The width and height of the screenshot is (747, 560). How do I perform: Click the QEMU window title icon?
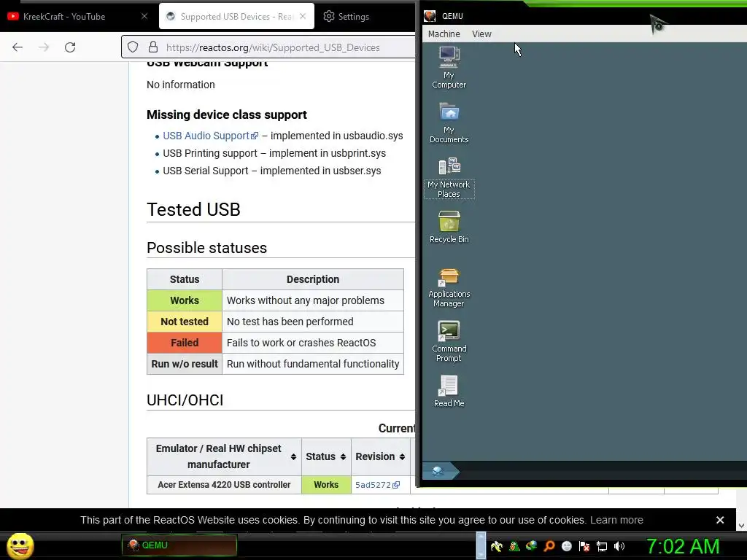click(430, 16)
